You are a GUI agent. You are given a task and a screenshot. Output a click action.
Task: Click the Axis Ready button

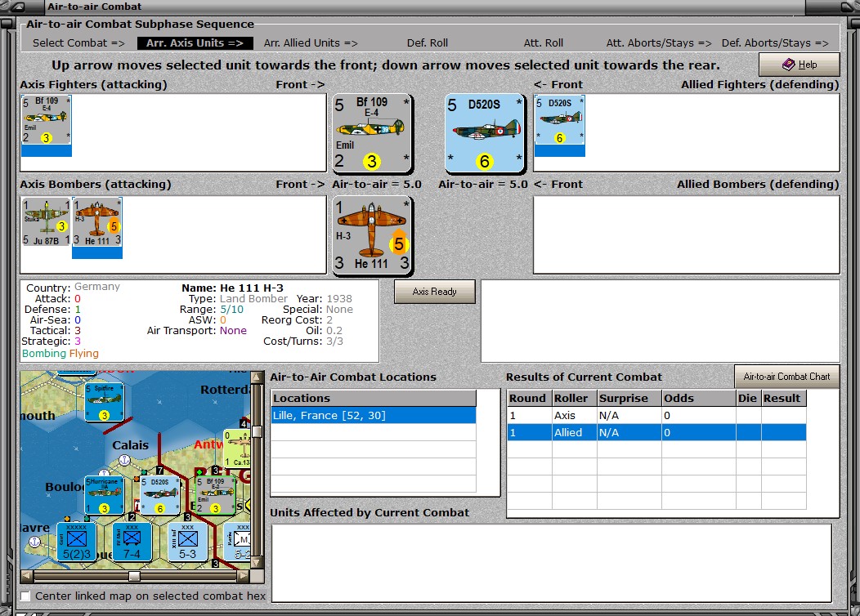(434, 292)
